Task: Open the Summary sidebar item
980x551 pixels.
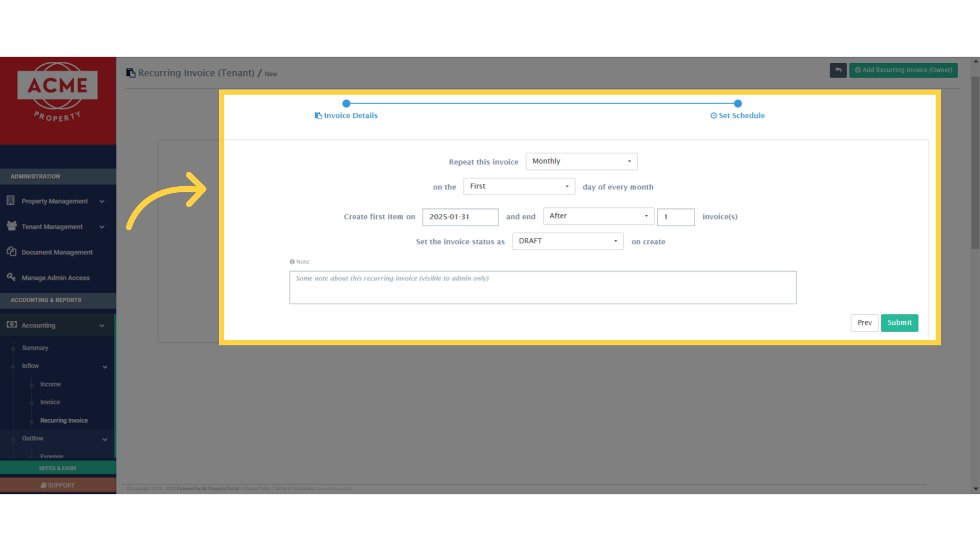Action: coord(35,348)
